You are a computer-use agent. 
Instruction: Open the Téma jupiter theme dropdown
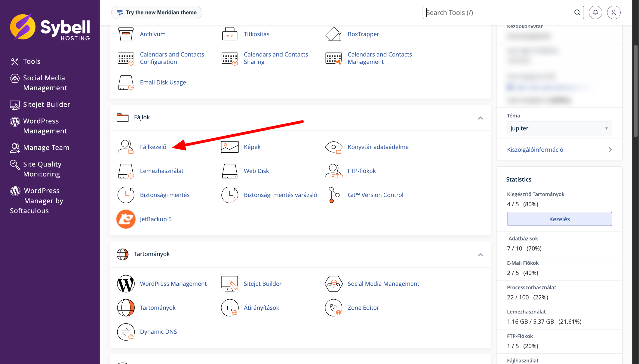click(x=559, y=128)
